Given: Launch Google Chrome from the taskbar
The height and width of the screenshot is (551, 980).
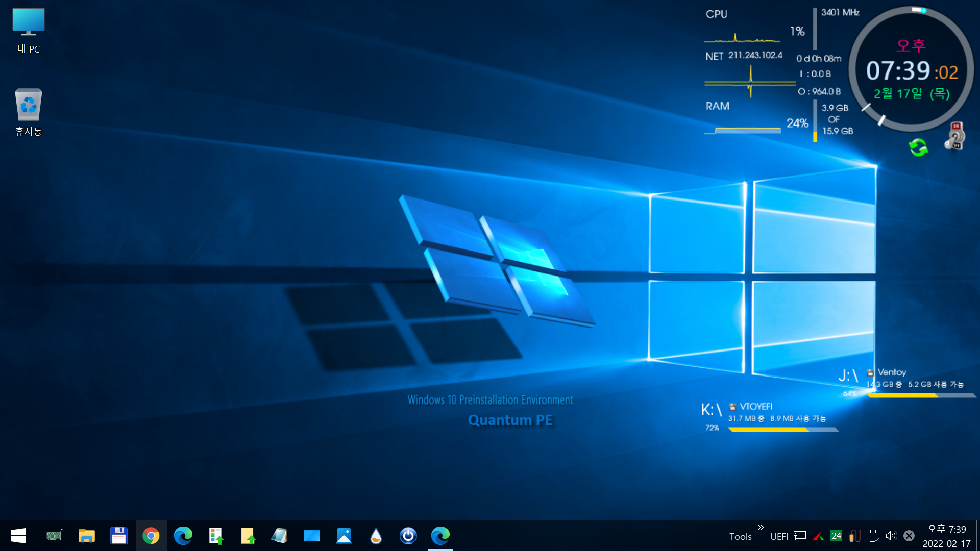Looking at the screenshot, I should pos(151,536).
